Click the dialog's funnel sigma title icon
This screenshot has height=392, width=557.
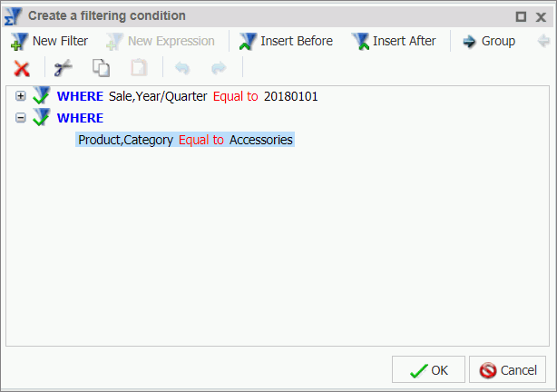point(13,16)
